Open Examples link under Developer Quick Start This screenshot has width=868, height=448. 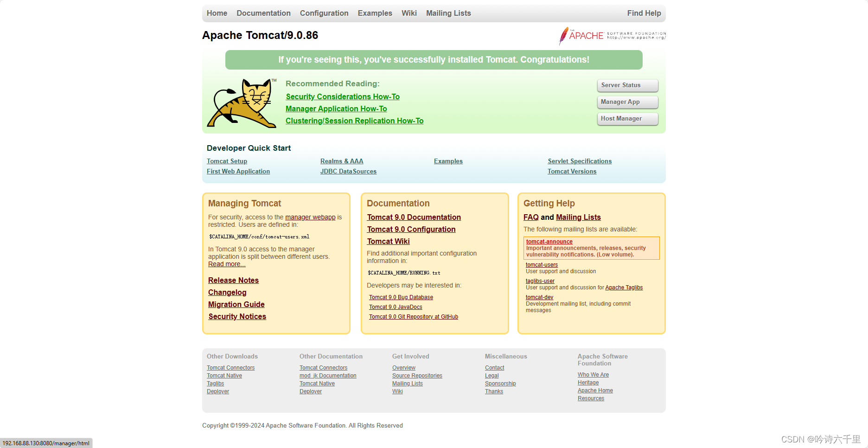click(x=448, y=161)
